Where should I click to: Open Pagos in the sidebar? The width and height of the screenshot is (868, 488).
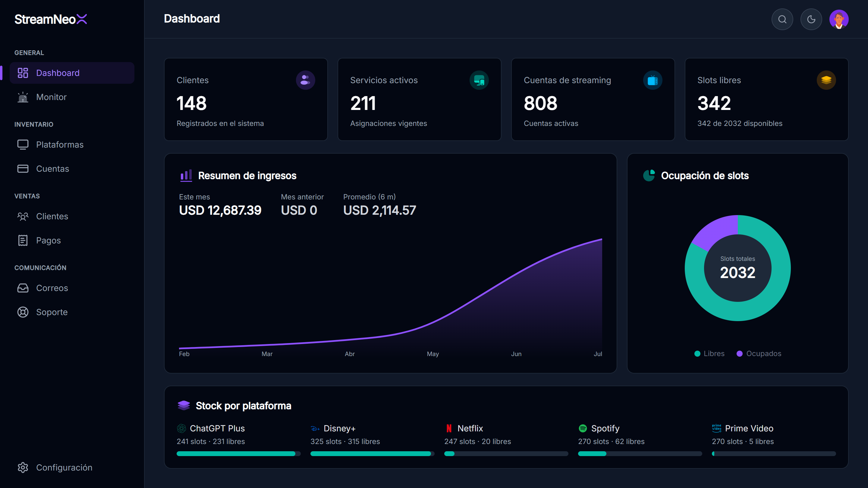72,240
